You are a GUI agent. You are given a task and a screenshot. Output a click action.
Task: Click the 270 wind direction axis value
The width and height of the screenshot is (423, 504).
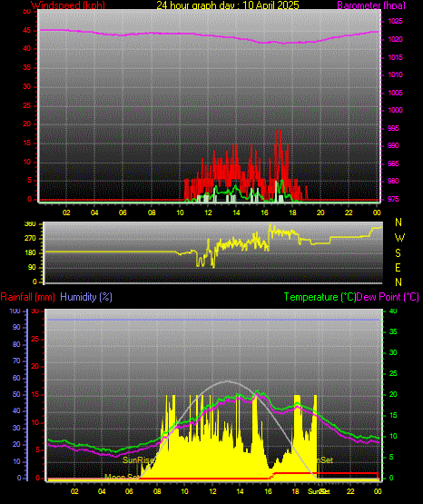pyautogui.click(x=30, y=239)
